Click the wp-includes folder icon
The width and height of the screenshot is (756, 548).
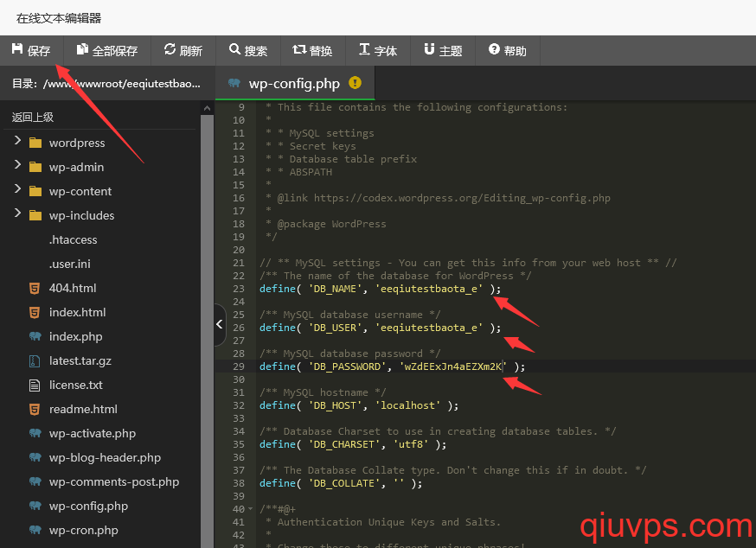click(x=35, y=215)
